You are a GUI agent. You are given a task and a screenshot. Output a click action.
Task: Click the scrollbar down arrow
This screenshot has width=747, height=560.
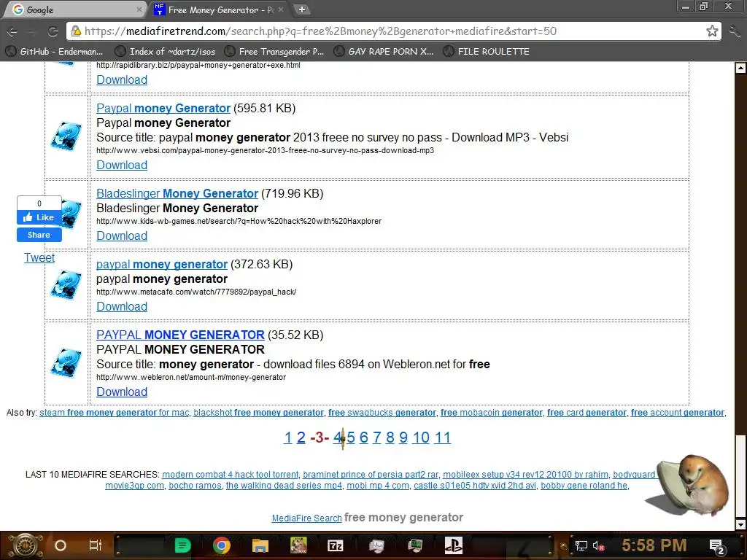740,524
